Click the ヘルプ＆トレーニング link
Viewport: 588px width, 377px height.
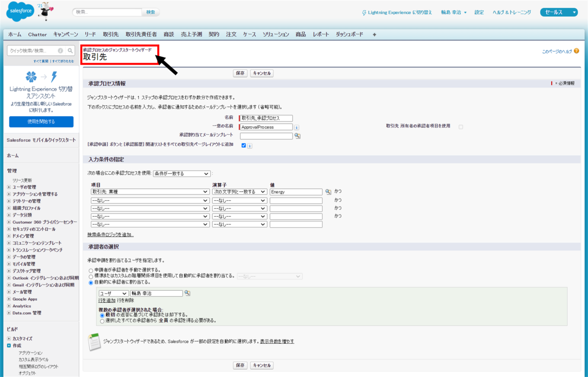pos(512,12)
